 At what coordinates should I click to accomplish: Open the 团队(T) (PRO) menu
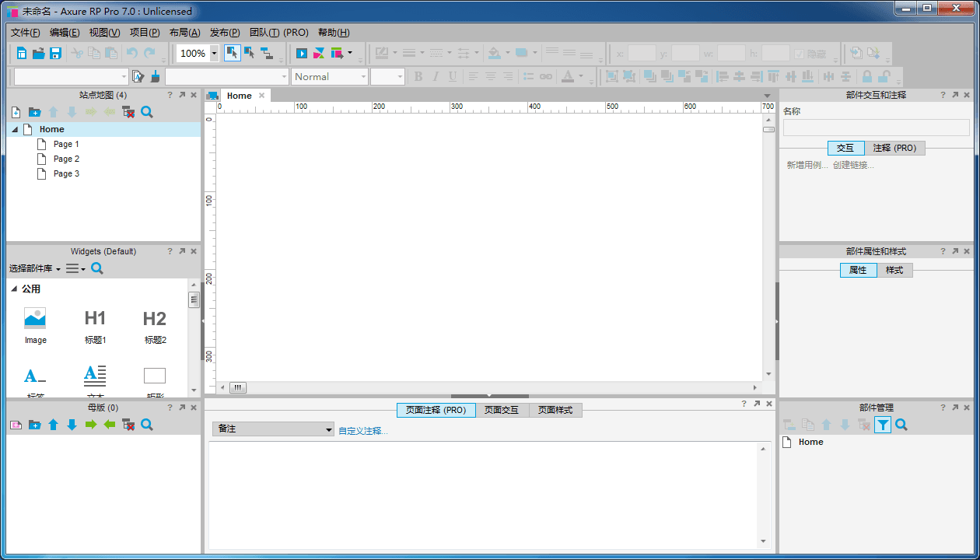tap(279, 33)
